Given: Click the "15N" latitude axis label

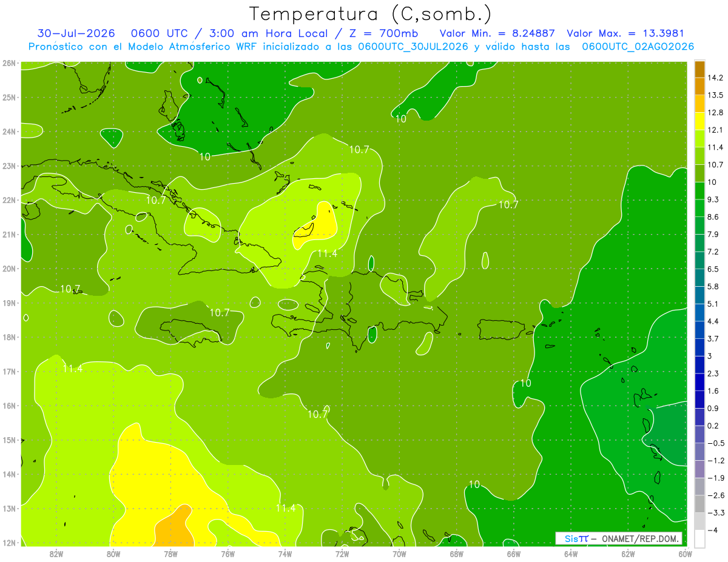Looking at the screenshot, I should tap(9, 440).
